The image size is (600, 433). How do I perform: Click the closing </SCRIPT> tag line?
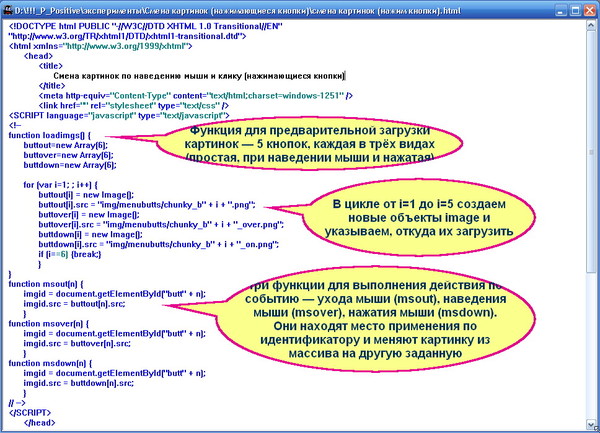pos(30,413)
